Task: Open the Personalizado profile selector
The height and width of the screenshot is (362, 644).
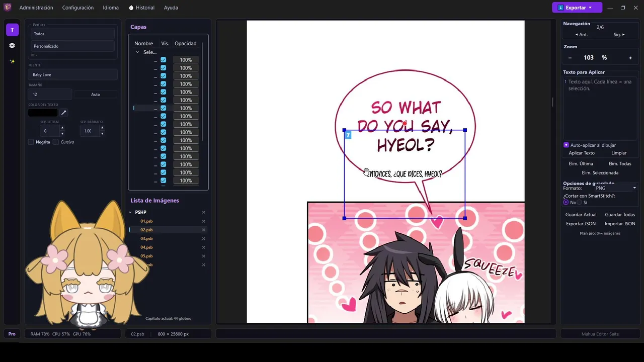Action: tap(72, 46)
